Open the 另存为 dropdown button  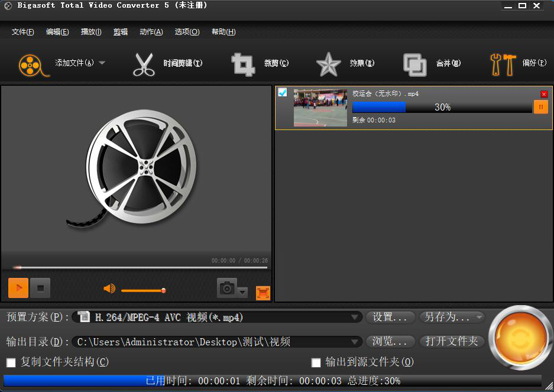click(452, 318)
